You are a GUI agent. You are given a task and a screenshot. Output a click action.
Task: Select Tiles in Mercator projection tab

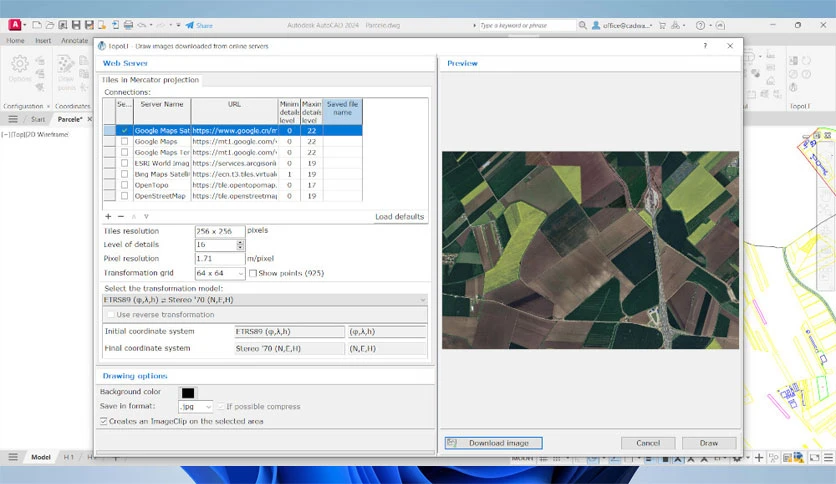click(150, 80)
